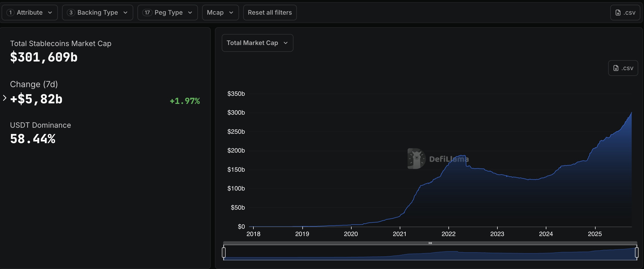
Task: Click Reset all filters button
Action: [x=270, y=13]
